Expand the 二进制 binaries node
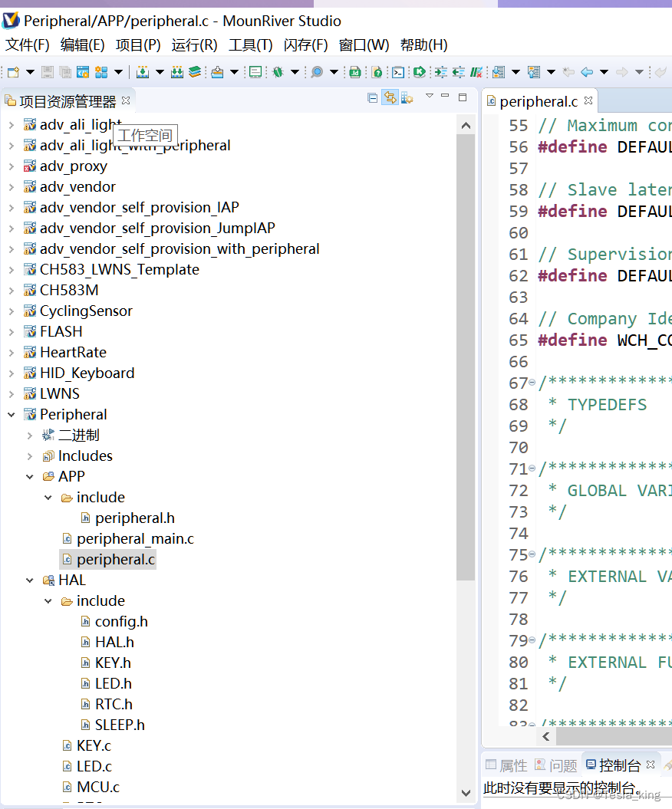This screenshot has height=809, width=672. (30, 436)
